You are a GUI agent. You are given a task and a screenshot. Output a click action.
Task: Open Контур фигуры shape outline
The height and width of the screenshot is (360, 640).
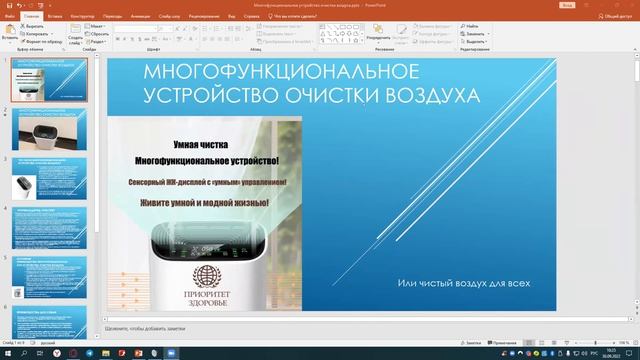tap(433, 34)
